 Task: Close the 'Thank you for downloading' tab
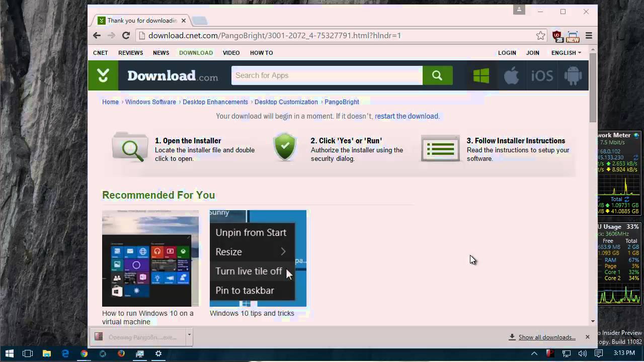point(184,21)
